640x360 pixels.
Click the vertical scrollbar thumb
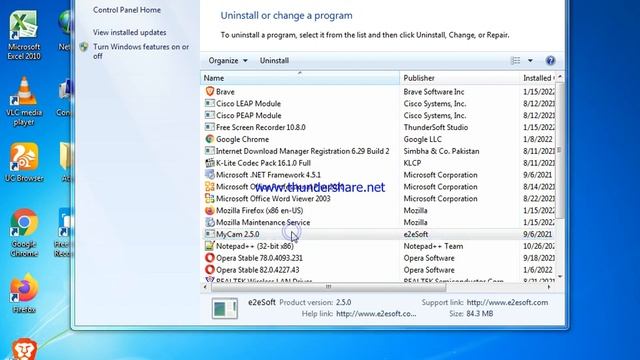(560, 150)
